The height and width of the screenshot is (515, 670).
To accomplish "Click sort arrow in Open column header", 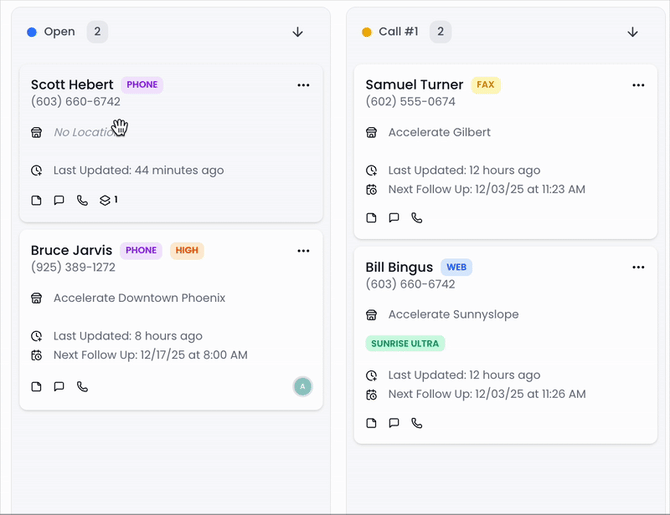I will click(x=297, y=32).
